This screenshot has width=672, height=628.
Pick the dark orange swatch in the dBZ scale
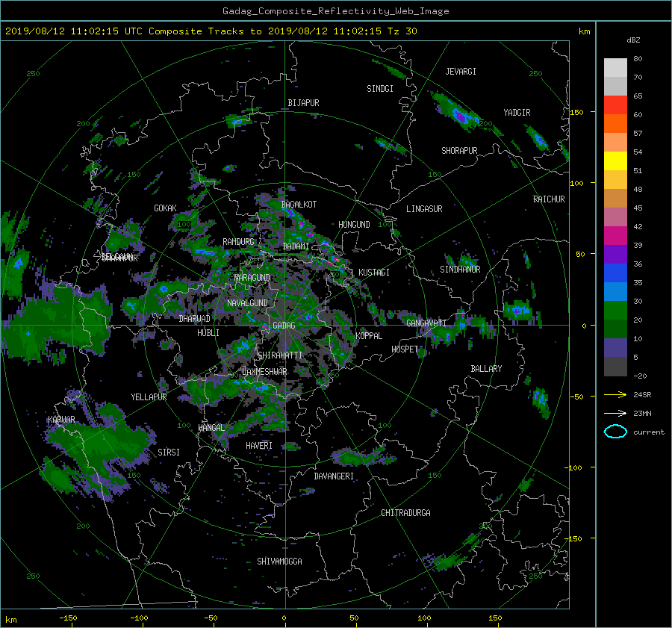(x=615, y=123)
